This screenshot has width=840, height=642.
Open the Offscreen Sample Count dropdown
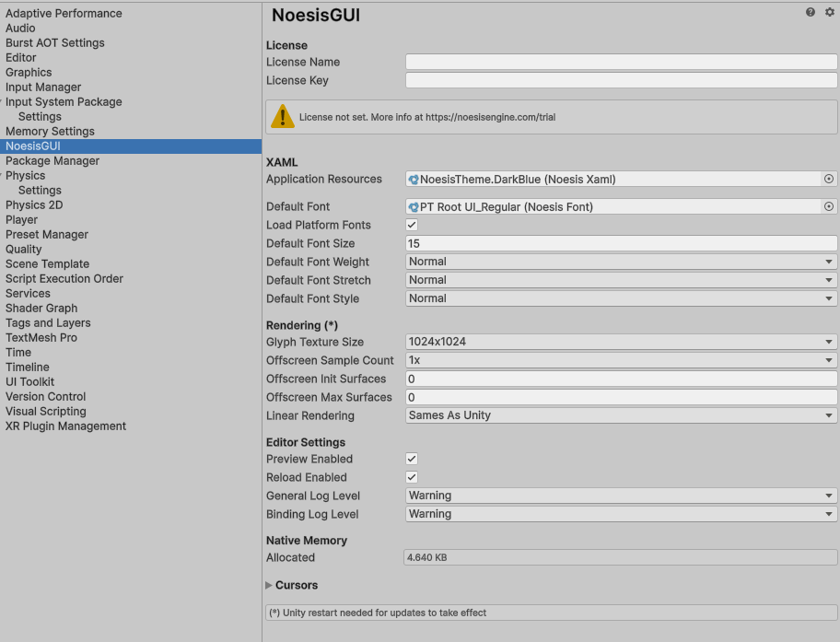pos(621,360)
